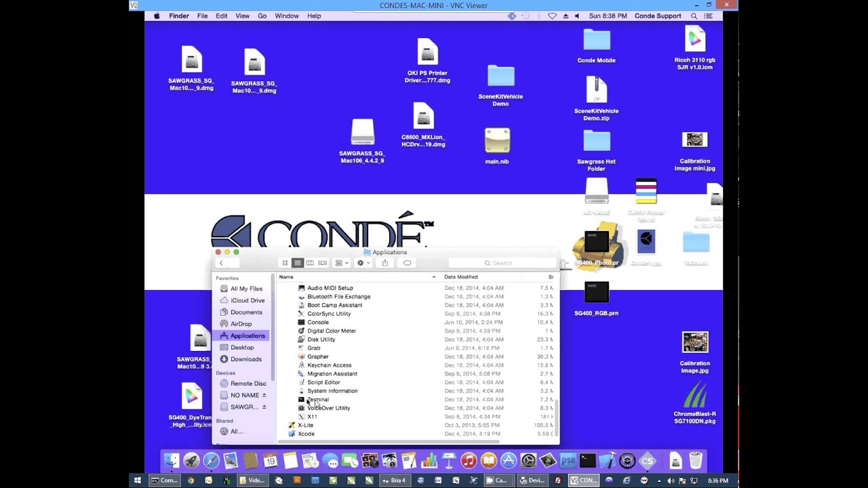Open iTunes music icon in Dock
The width and height of the screenshot is (868, 488).
point(469,461)
